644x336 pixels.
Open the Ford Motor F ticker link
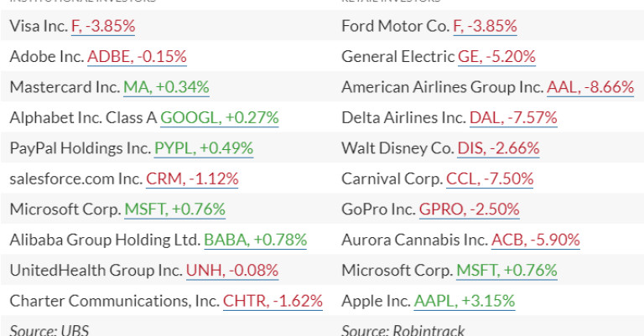[485, 26]
